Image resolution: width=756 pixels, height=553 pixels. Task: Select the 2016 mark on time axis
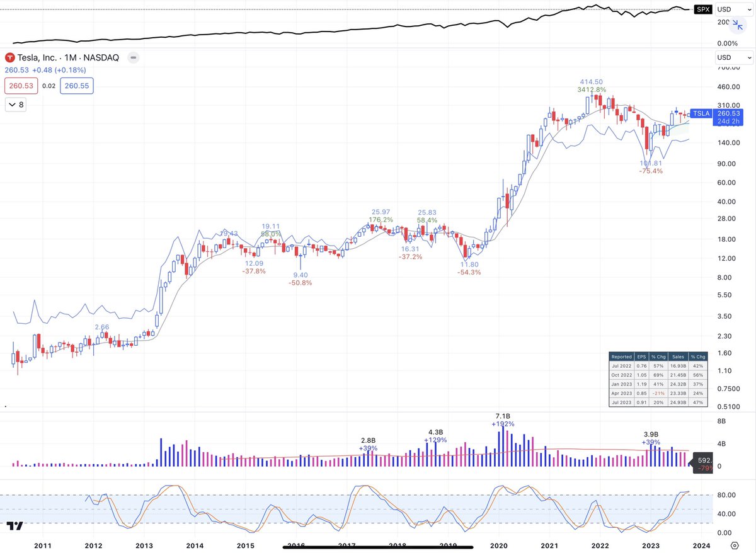pyautogui.click(x=297, y=545)
